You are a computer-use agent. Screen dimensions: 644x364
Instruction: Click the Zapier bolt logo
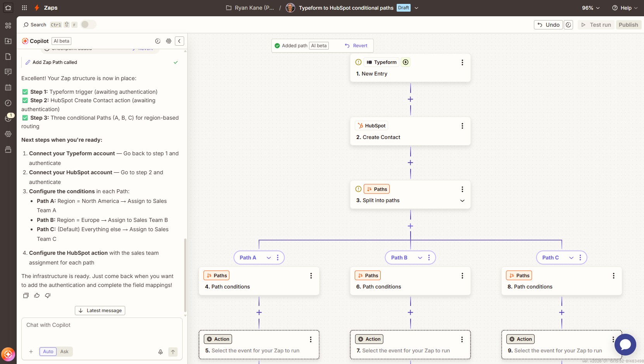[37, 8]
